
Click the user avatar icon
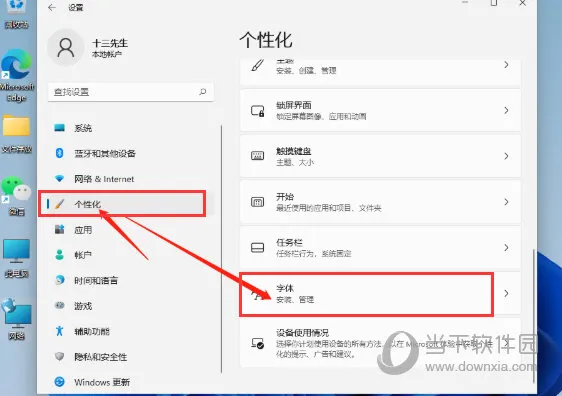tap(66, 48)
